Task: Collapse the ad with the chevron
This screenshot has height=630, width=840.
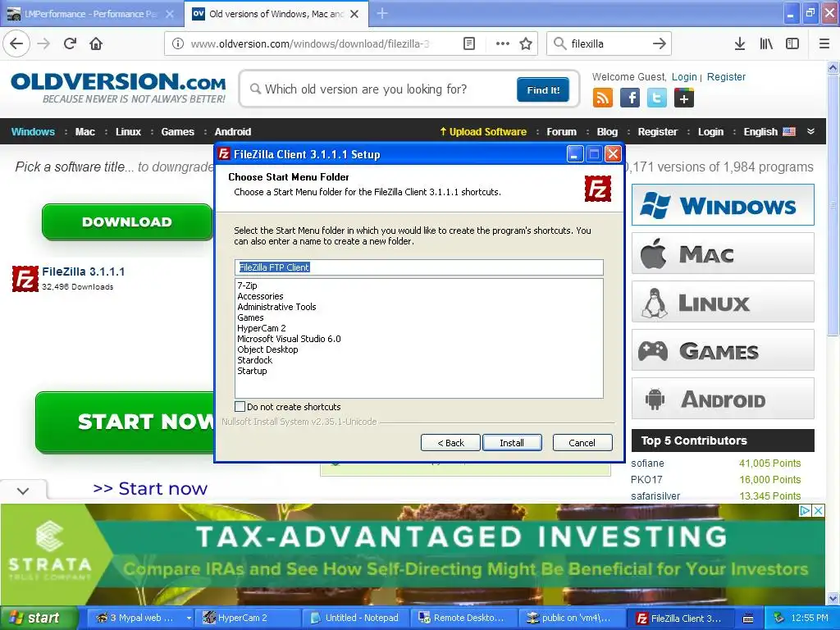Action: (x=23, y=491)
